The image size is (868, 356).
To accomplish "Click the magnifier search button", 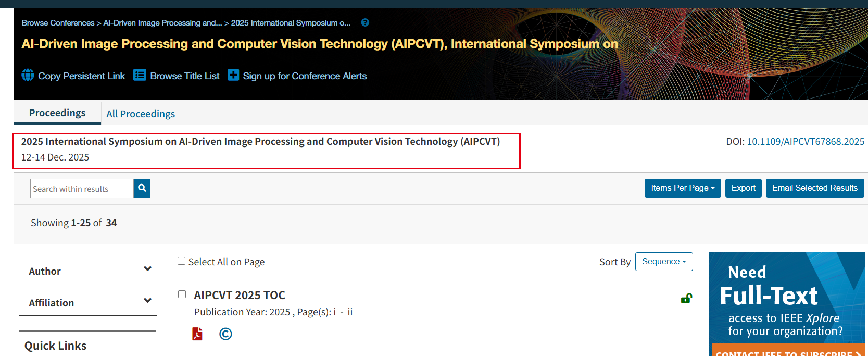I will (142, 188).
